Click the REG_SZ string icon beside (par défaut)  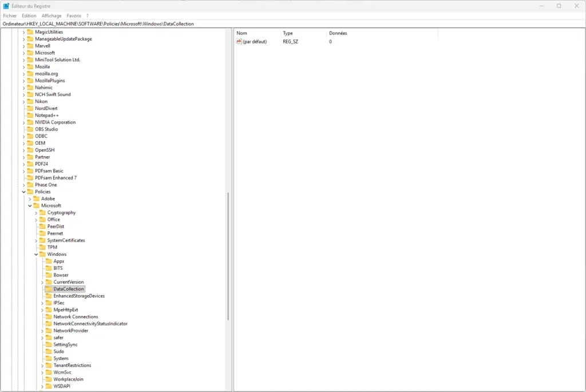(239, 41)
